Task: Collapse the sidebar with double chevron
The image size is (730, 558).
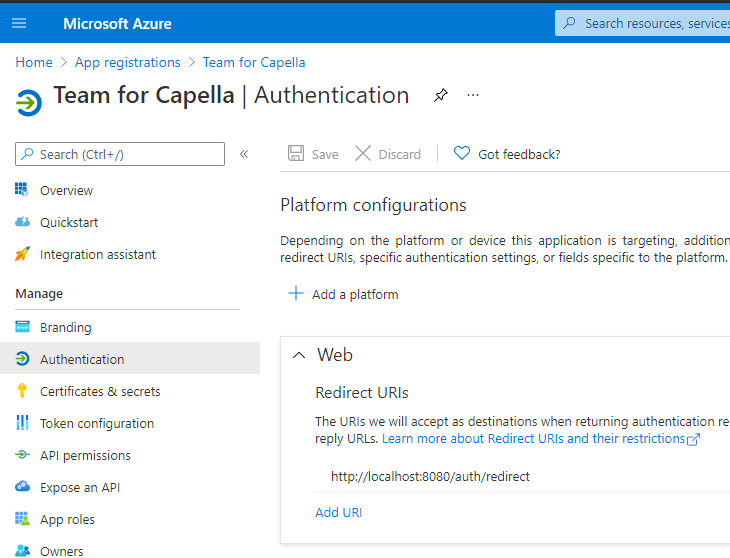Action: pos(244,154)
